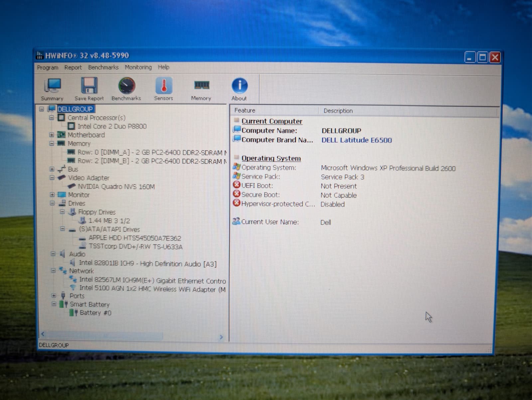Click the Smart Battery icon in tree

(64, 304)
